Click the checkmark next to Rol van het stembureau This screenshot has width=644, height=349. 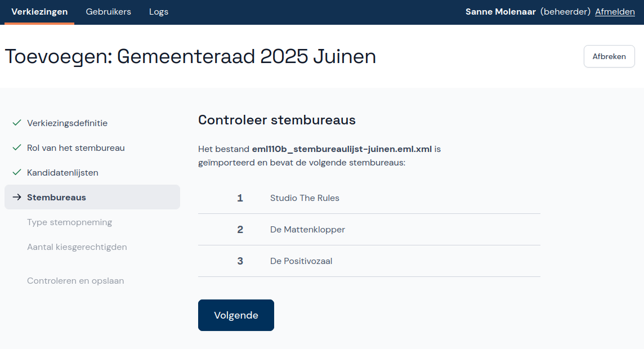point(16,147)
